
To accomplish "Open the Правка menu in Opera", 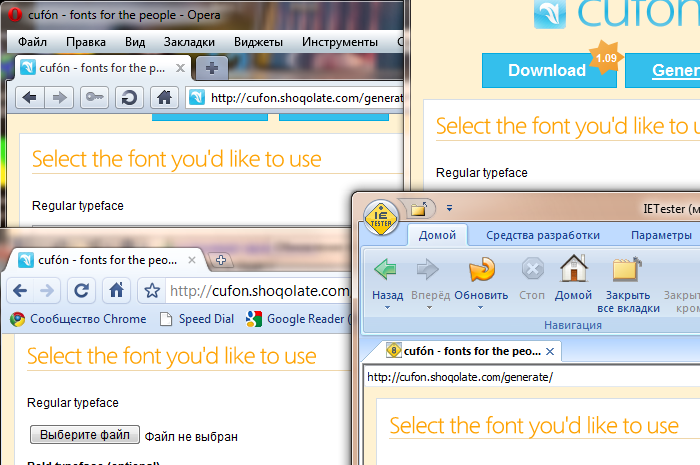I will [x=86, y=42].
